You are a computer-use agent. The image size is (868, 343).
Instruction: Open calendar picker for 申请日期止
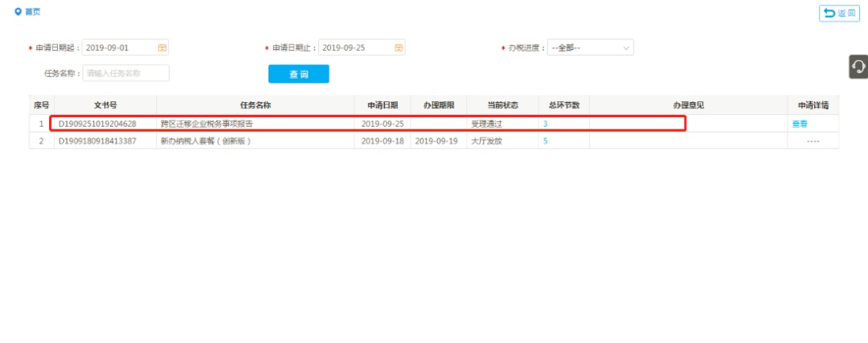point(398,47)
